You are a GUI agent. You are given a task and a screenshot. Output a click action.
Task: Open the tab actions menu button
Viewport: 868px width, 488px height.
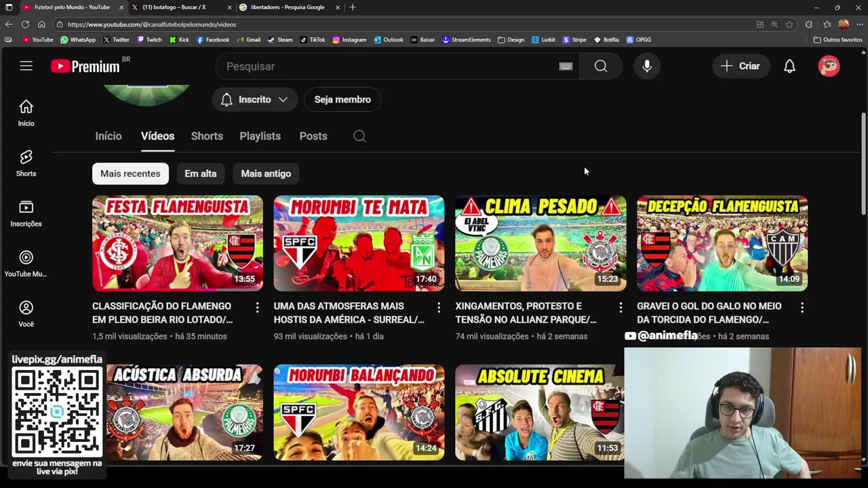click(9, 7)
